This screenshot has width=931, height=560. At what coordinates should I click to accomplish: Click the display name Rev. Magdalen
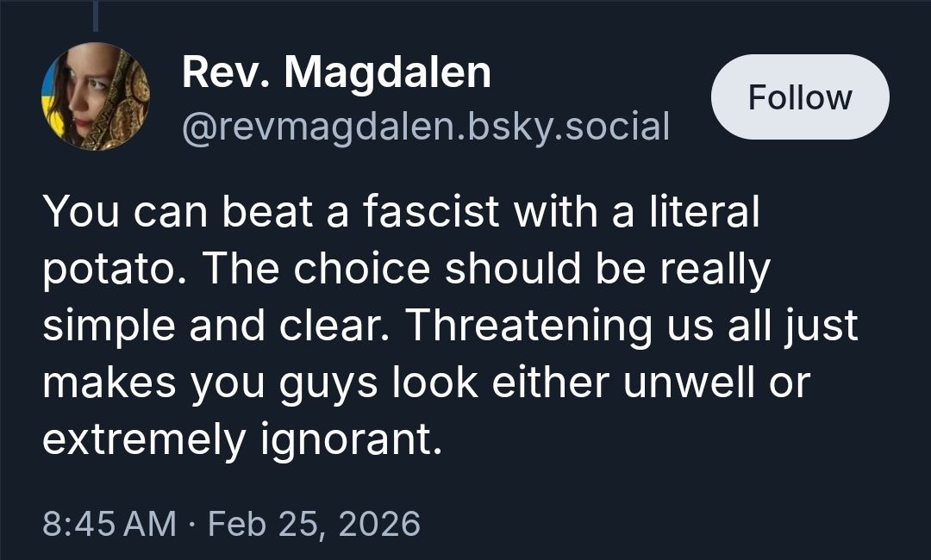336,73
